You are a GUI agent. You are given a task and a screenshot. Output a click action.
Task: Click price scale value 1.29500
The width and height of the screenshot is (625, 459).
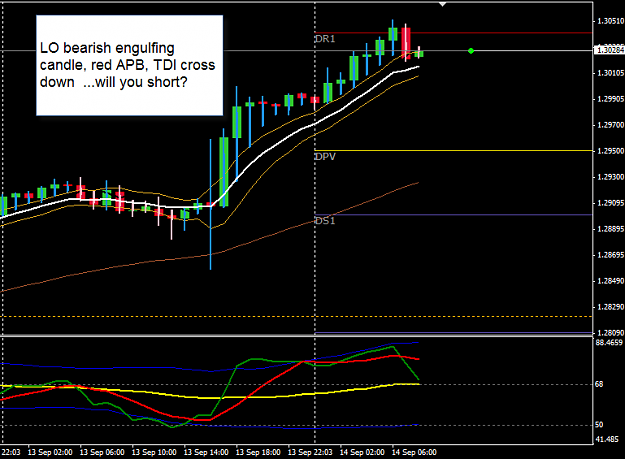click(x=610, y=151)
